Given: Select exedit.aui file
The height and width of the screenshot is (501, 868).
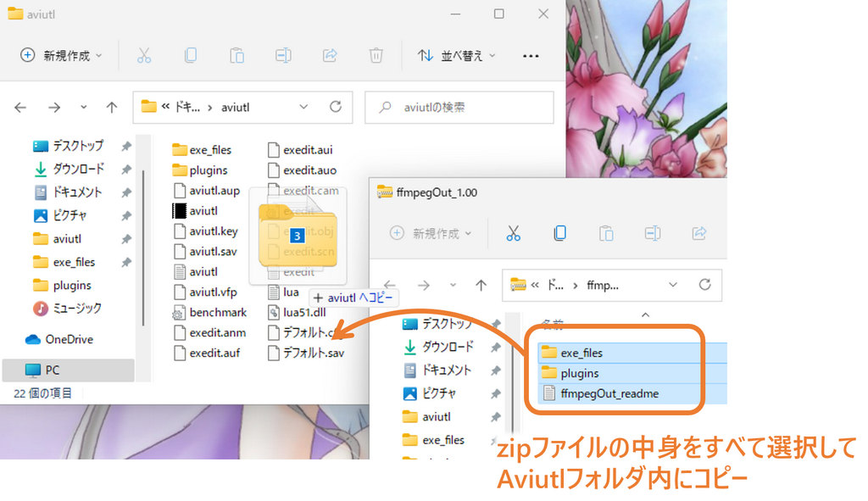Looking at the screenshot, I should coord(300,149).
